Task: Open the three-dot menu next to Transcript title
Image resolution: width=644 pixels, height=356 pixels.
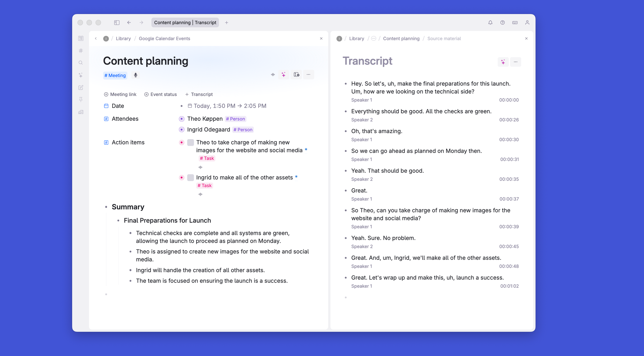Action: click(x=516, y=62)
